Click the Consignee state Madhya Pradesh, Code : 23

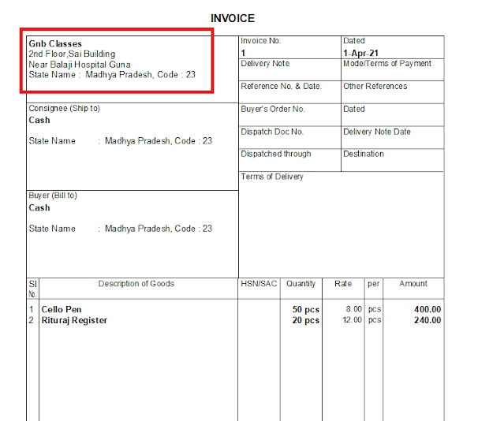pyautogui.click(x=159, y=141)
